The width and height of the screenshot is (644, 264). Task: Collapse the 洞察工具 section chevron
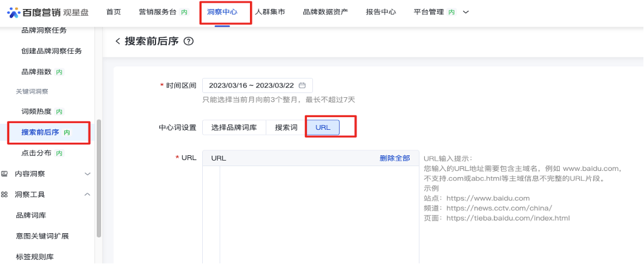point(87,195)
